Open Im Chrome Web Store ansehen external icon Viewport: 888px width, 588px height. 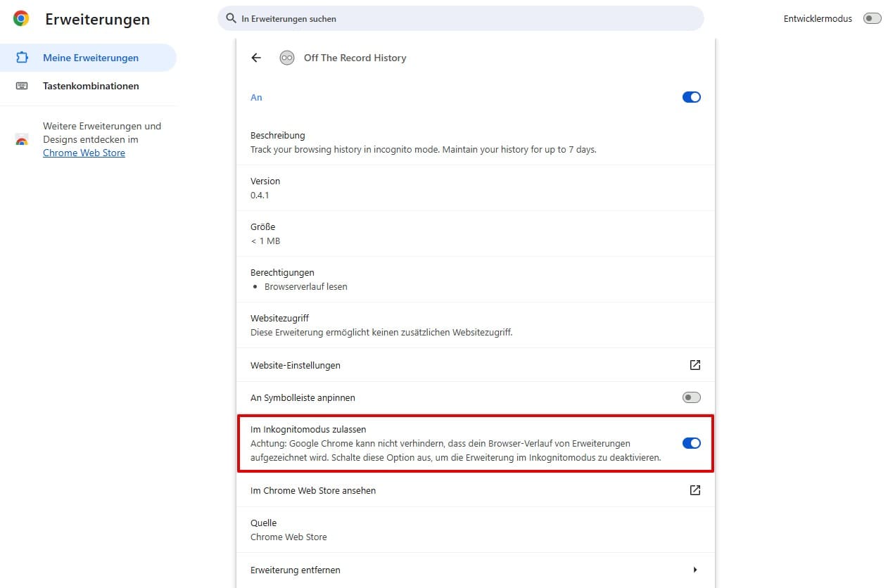[x=695, y=490]
